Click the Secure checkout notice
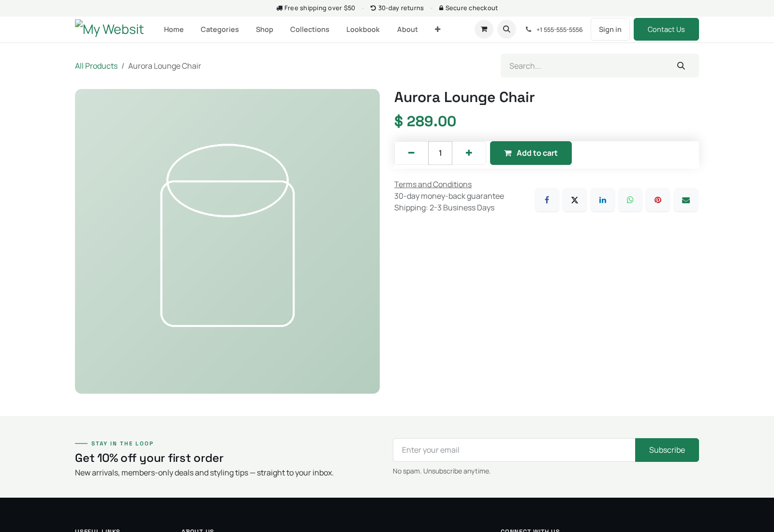The image size is (774, 532). point(468,8)
